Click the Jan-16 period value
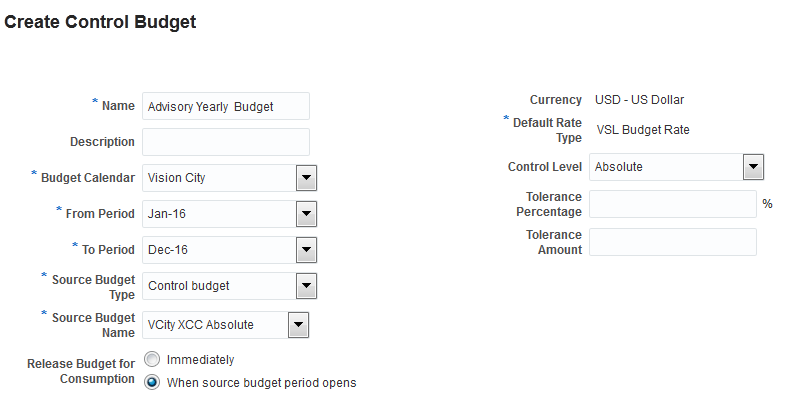Image resolution: width=811 pixels, height=410 pixels. [219, 214]
